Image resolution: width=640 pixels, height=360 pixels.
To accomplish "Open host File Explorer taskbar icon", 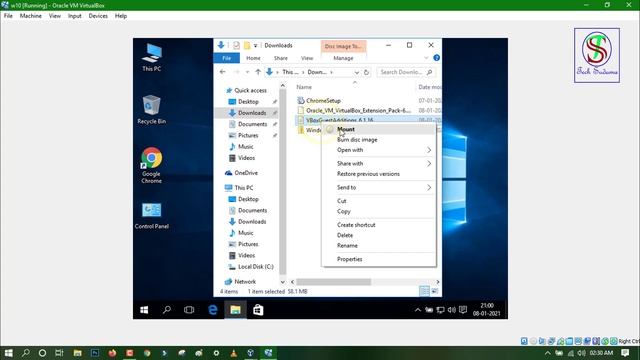I will pos(77,353).
